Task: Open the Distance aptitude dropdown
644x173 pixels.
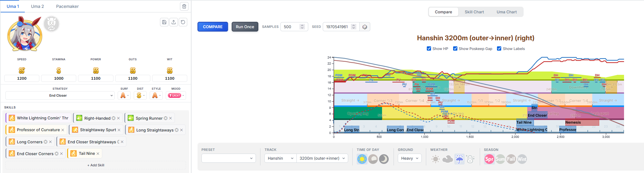Action: click(x=140, y=95)
